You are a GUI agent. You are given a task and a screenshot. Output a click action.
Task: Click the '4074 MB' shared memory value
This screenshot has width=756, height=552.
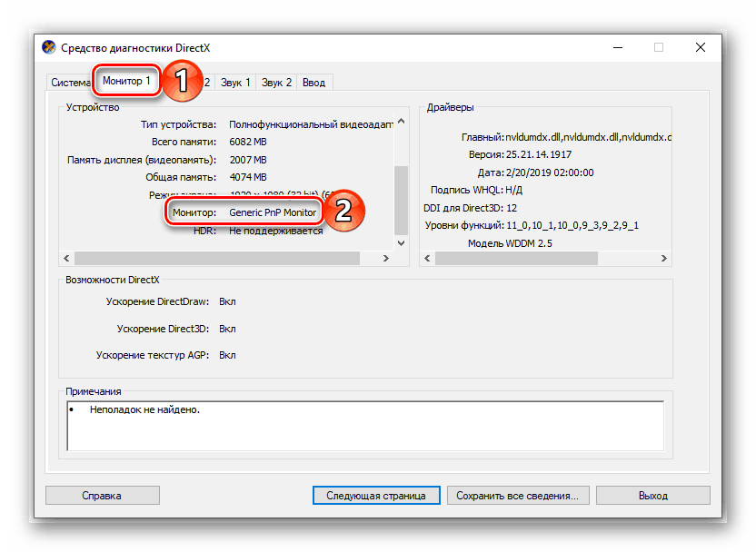[248, 177]
